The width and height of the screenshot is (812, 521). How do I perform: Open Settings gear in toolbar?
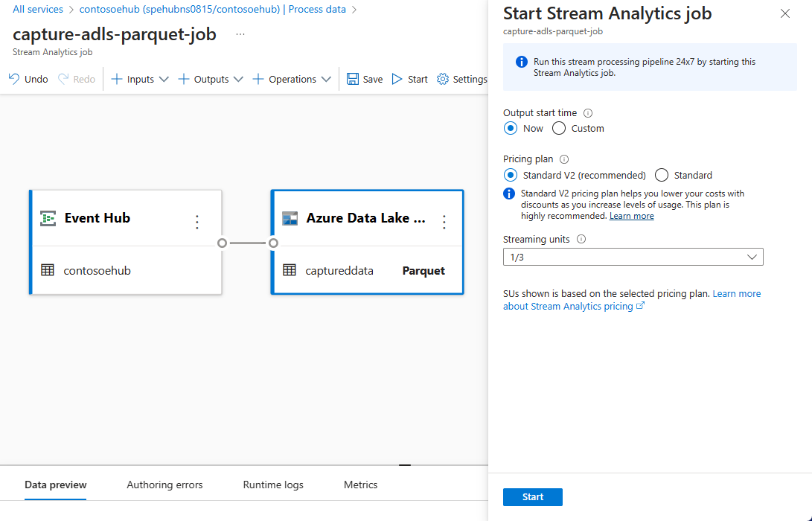444,79
